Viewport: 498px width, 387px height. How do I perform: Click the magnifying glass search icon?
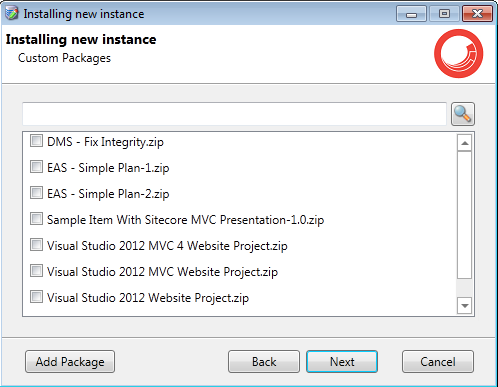tap(463, 114)
